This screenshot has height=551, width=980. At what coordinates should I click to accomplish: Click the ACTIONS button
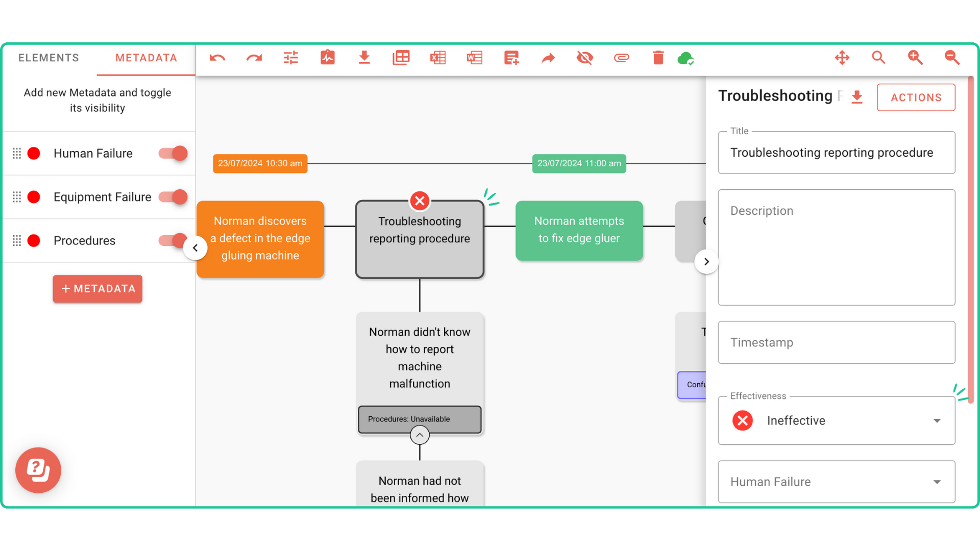pyautogui.click(x=916, y=97)
